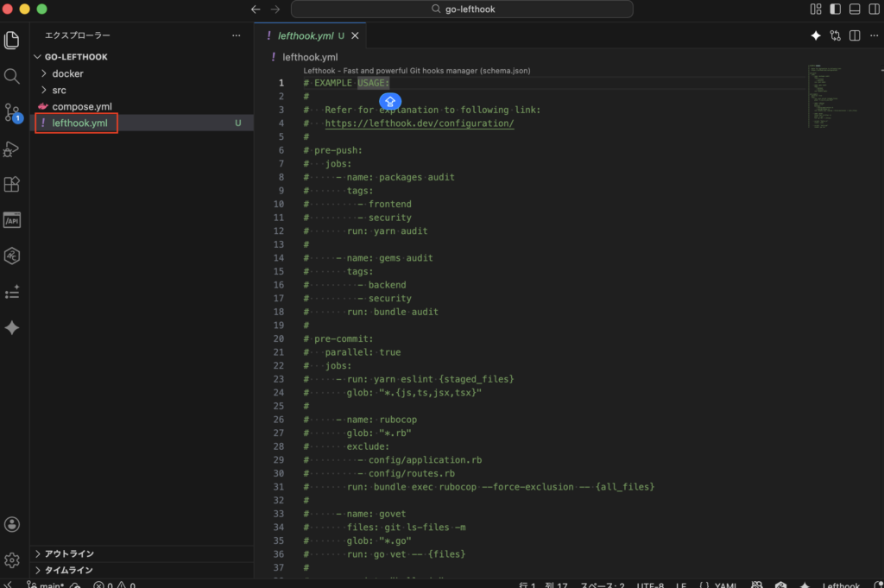
Task: Expand the docker folder
Action: click(67, 73)
